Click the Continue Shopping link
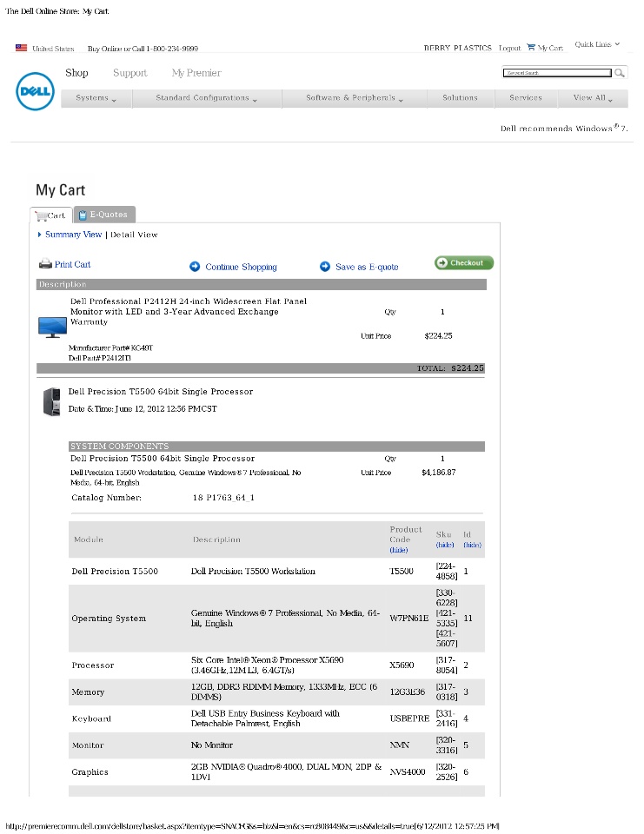644x834 pixels. (x=241, y=267)
